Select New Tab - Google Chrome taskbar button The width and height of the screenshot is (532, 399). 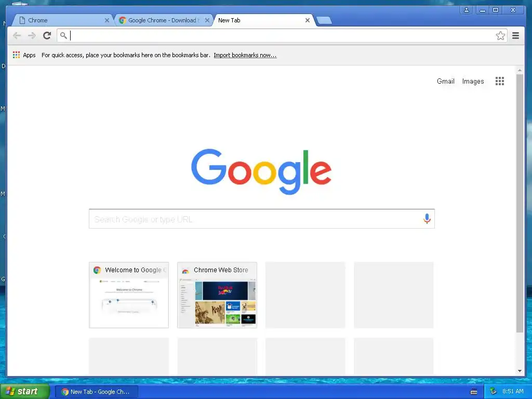[x=96, y=392]
